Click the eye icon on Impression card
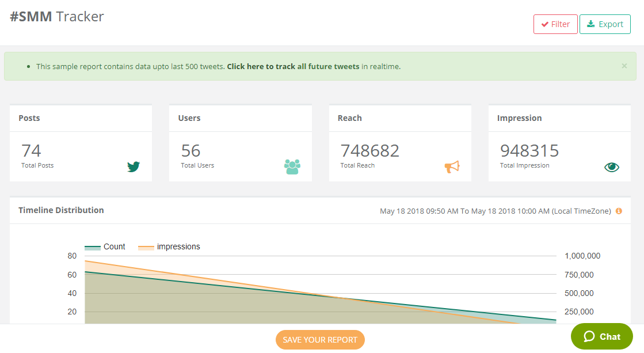The width and height of the screenshot is (644, 353). [612, 166]
